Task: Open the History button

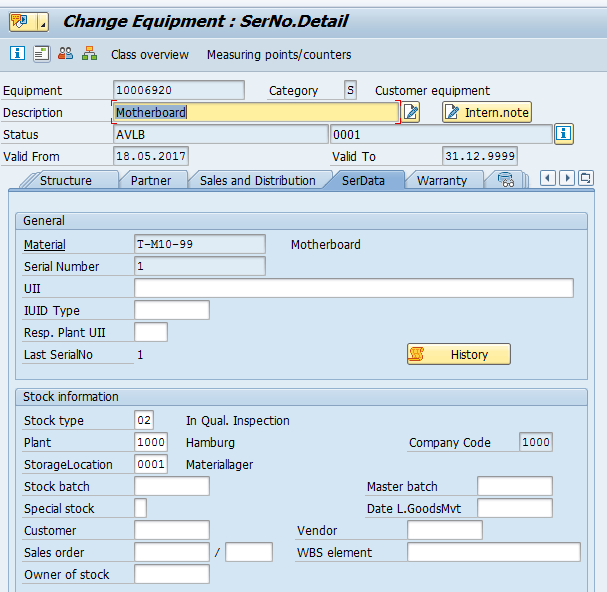Action: coord(459,354)
